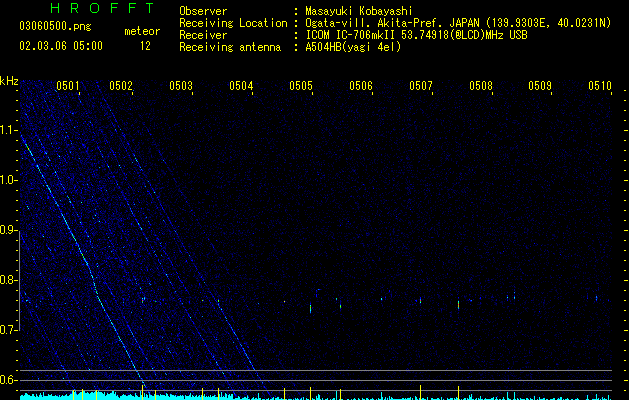The image size is (629, 400).
Task: Click the 0.8 kHz axis label
Action: (x=8, y=280)
